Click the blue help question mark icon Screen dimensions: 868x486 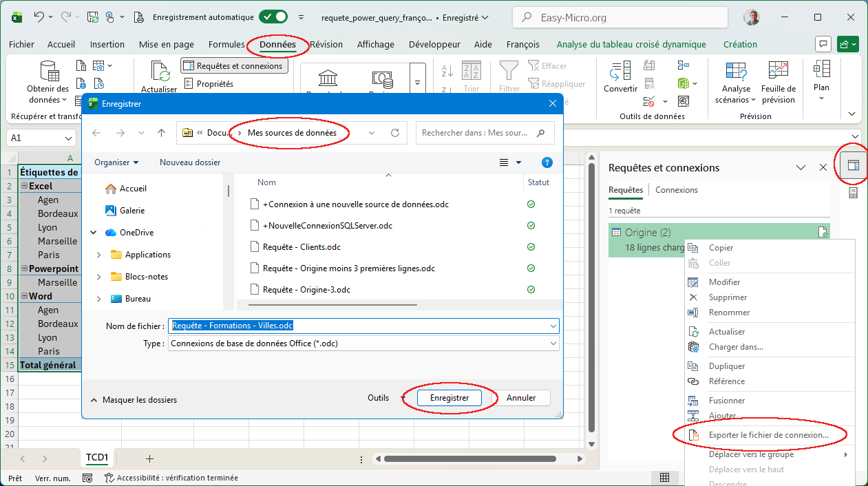547,162
